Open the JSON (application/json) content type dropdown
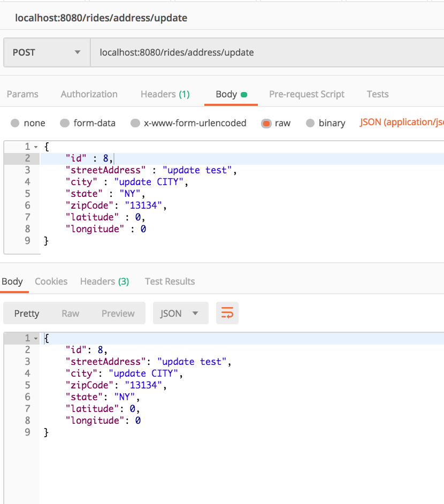Image resolution: width=444 pixels, height=504 pixels. coord(402,122)
